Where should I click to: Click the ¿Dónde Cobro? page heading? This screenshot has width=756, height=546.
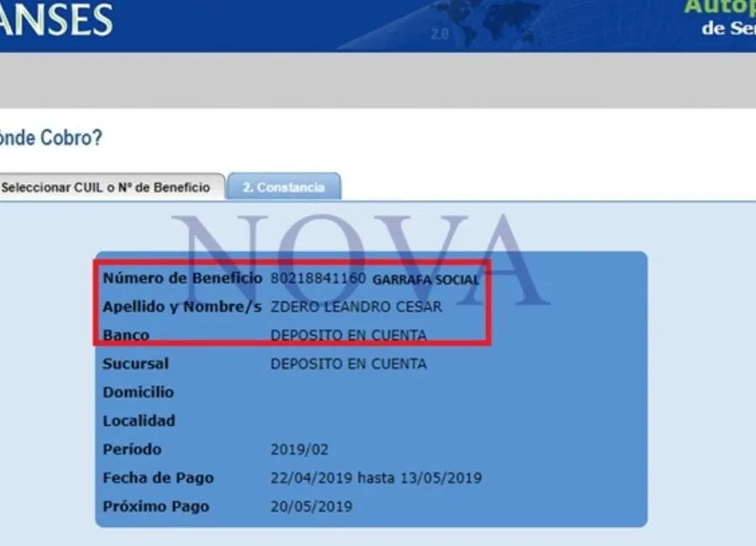[51, 138]
